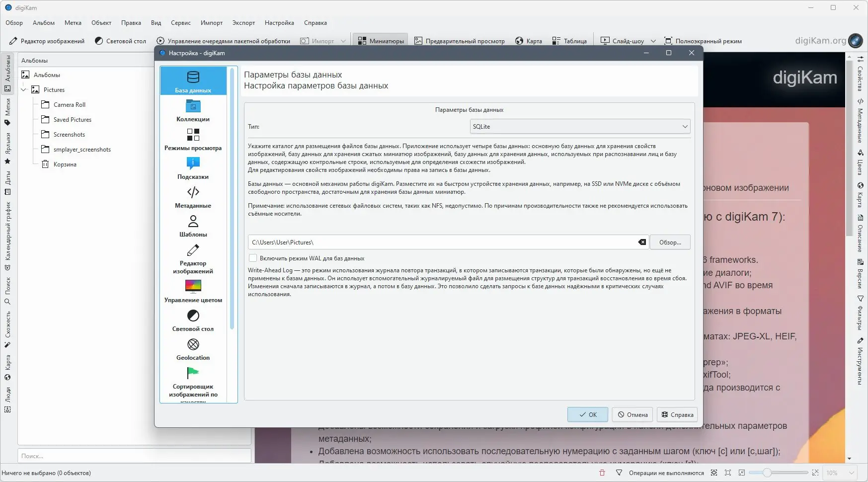
Task: Open the Шаблоны settings page
Action: tap(193, 226)
